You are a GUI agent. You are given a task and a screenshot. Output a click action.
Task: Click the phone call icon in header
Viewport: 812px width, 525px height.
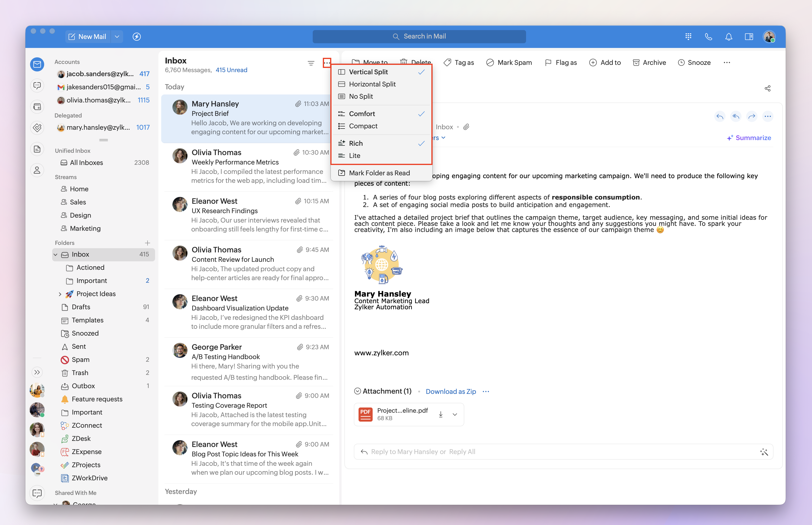(708, 36)
